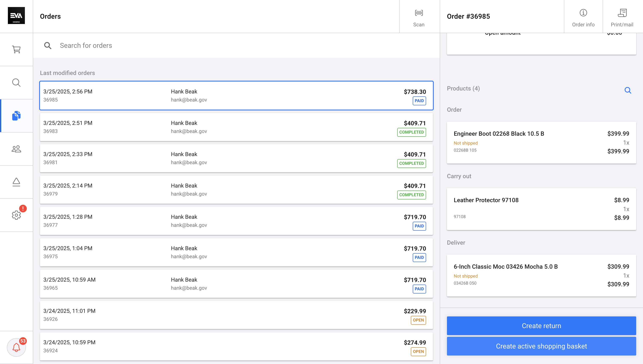
Task: Click Not shipped status under Classic Moc
Action: 465,276
